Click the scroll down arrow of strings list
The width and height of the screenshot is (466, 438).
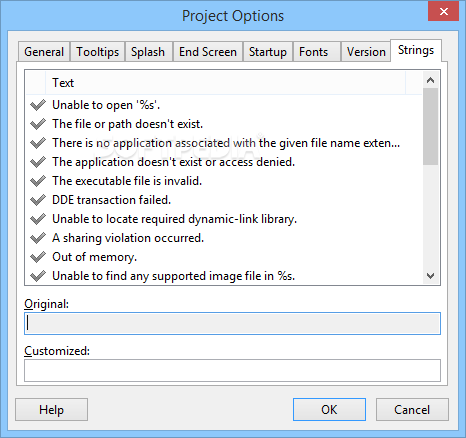[x=431, y=276]
